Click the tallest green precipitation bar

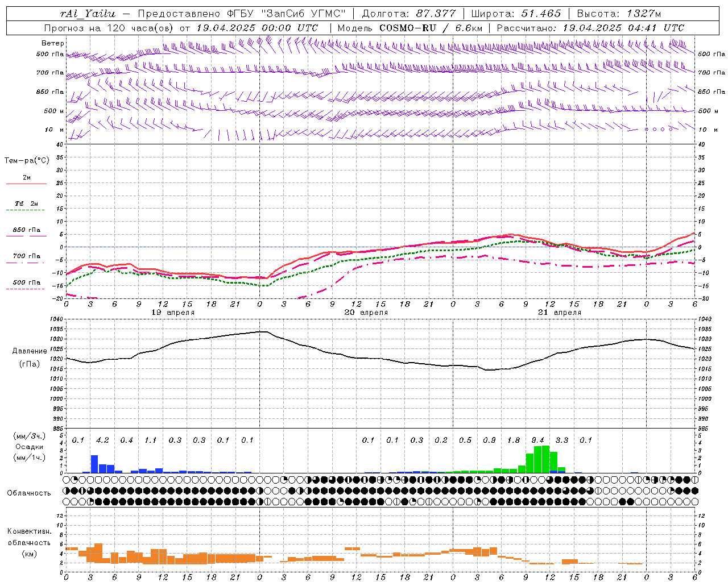coord(545,459)
